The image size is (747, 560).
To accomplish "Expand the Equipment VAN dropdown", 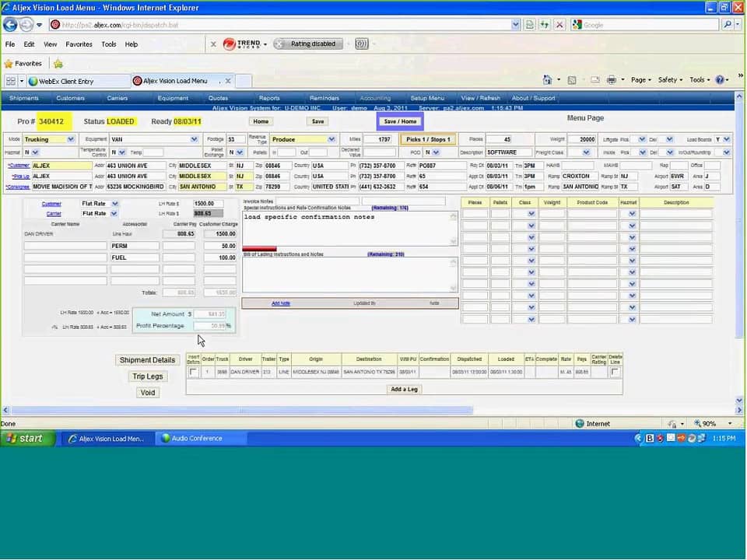I will [x=194, y=139].
